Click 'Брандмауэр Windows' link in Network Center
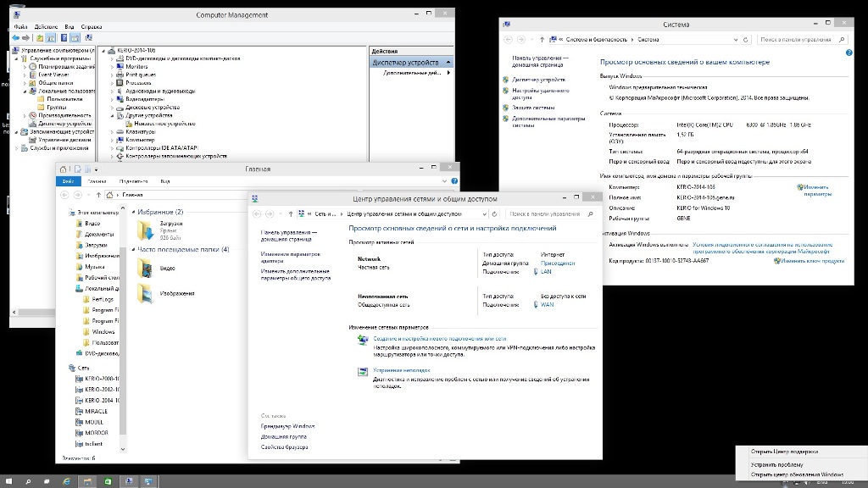This screenshot has width=868, height=488. point(287,426)
